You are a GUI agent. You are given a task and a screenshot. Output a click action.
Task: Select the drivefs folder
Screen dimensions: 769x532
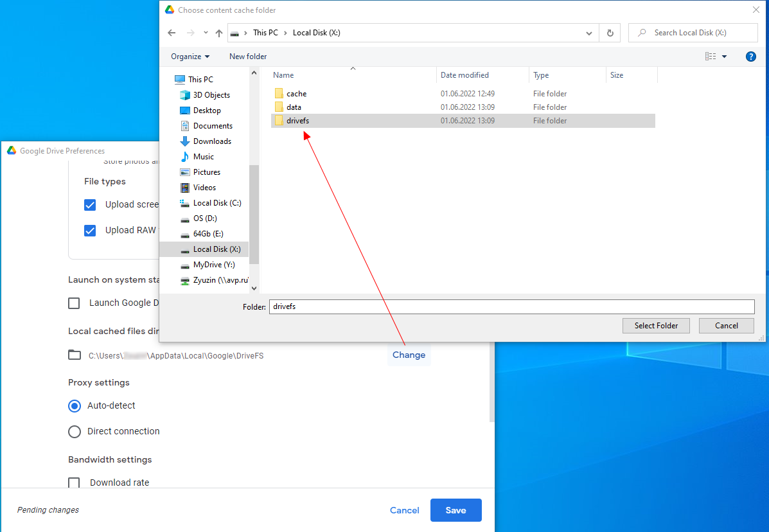[x=463, y=121]
